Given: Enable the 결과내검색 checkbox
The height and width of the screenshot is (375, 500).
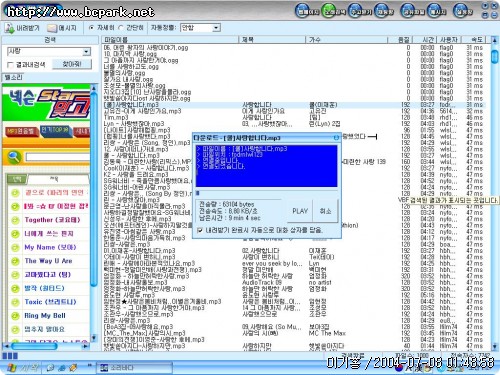Looking at the screenshot, I should pos(10,65).
